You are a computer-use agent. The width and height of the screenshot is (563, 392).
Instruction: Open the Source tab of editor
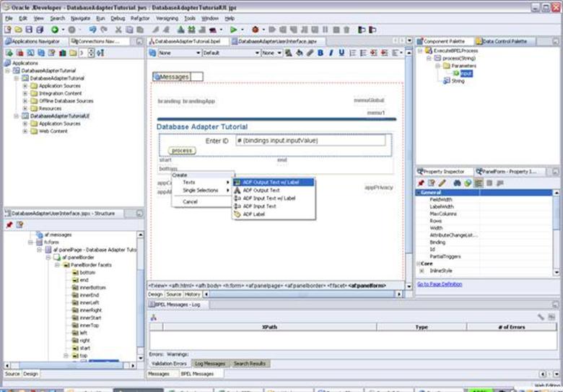(x=174, y=295)
